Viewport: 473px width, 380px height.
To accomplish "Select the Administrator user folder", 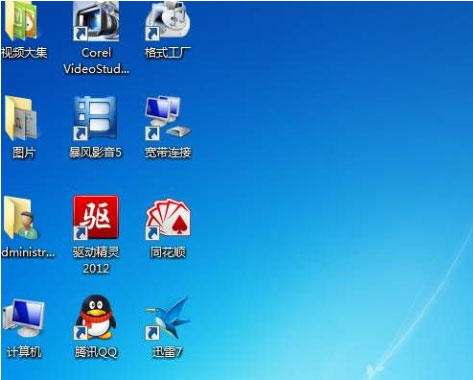I will 21,218.
